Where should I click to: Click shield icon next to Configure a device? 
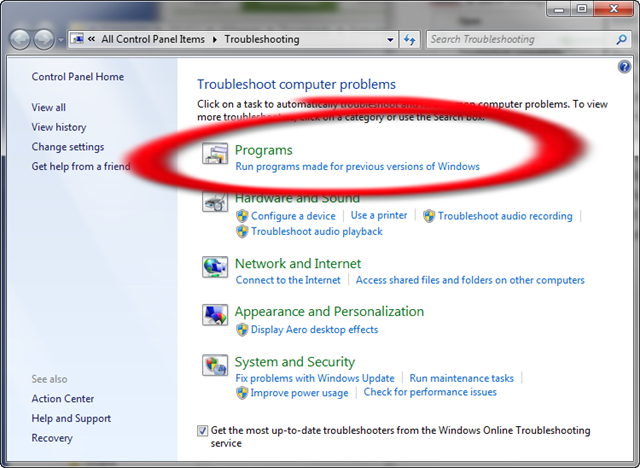242,216
